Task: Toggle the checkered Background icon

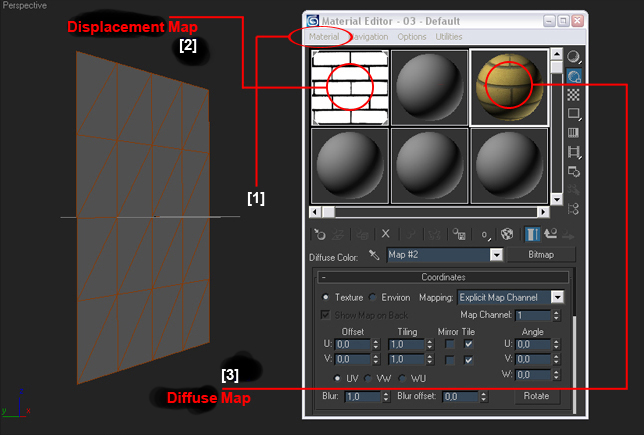Action: point(574,95)
